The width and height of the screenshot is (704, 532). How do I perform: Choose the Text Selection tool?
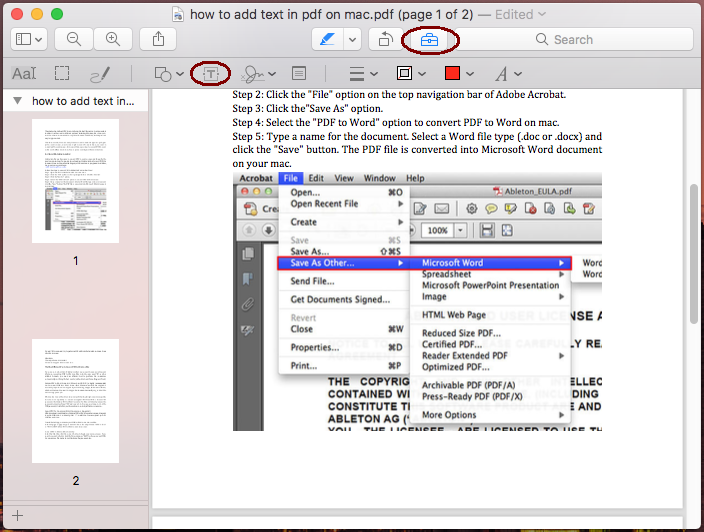coord(24,74)
